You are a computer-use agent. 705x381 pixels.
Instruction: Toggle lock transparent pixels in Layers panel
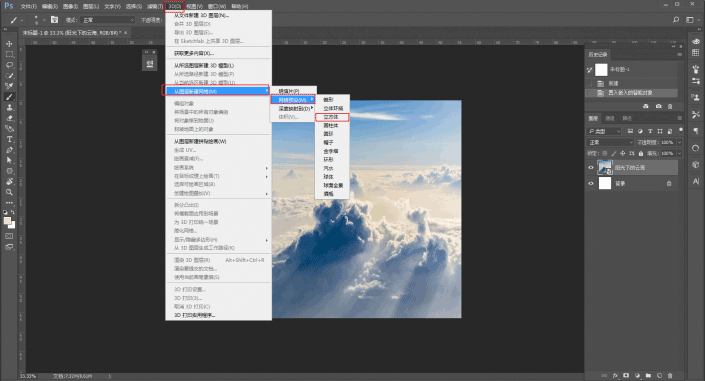[x=605, y=153]
